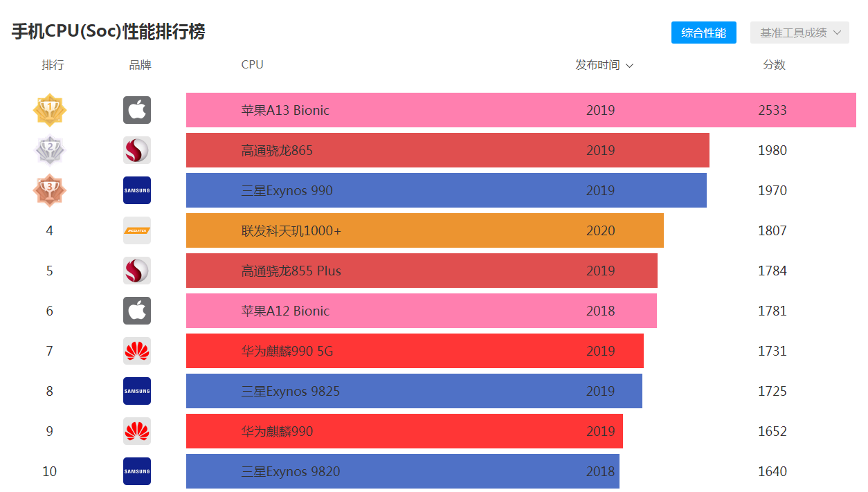868x492 pixels.
Task: Open the 高通骁龙865 CPU entry
Action: [x=277, y=150]
